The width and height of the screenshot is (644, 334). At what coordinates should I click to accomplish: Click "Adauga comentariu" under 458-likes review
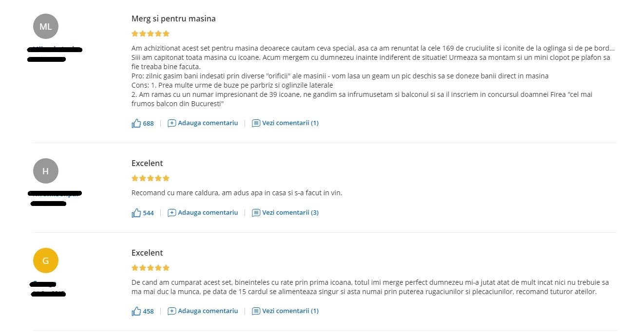point(208,311)
